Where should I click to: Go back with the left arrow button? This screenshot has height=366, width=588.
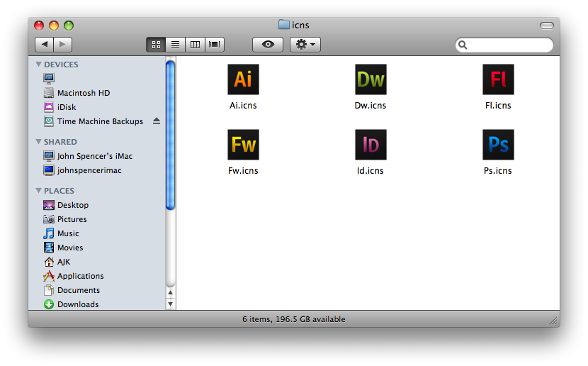point(44,44)
